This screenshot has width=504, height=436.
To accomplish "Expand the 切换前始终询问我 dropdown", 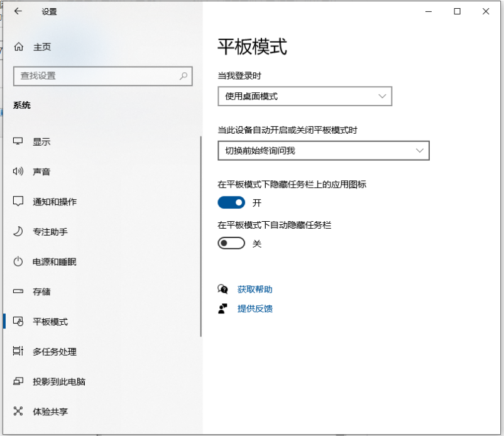I will pos(324,151).
